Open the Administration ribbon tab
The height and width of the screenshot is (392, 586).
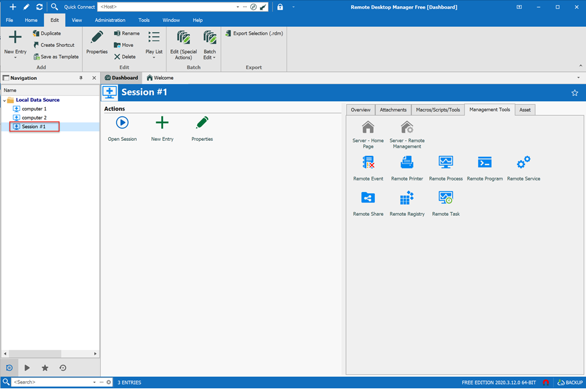[x=110, y=20]
